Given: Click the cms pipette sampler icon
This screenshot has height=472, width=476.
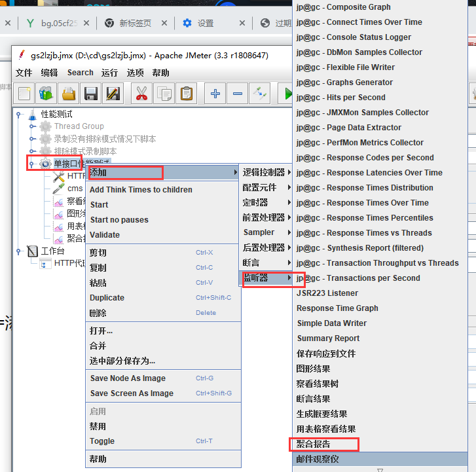Looking at the screenshot, I should pyautogui.click(x=58, y=189).
